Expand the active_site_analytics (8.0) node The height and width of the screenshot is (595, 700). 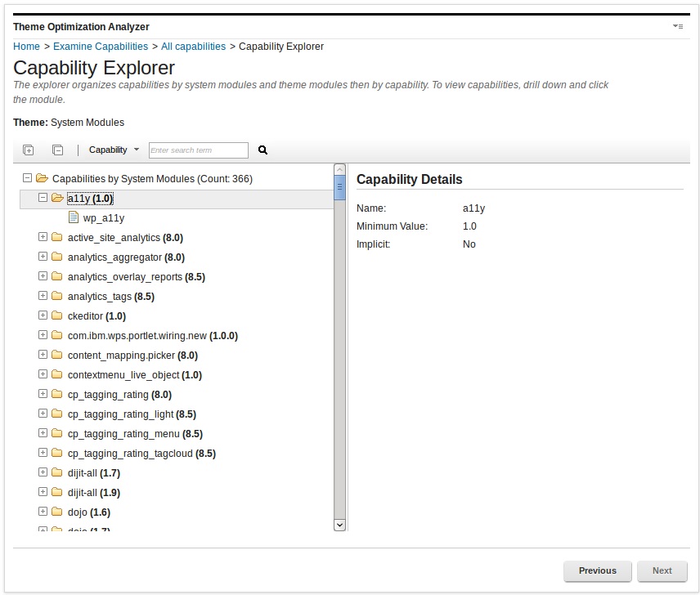43,237
